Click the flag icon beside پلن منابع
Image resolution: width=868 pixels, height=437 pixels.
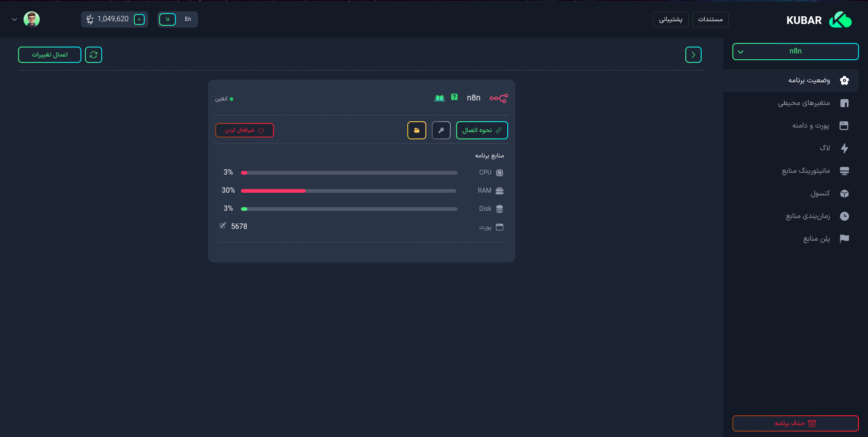pyautogui.click(x=844, y=239)
